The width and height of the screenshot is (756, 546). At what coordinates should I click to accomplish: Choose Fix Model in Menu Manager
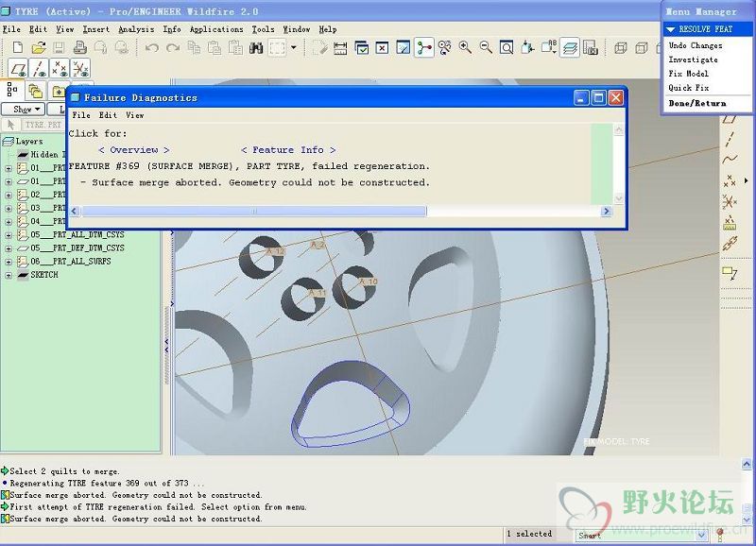click(x=689, y=74)
